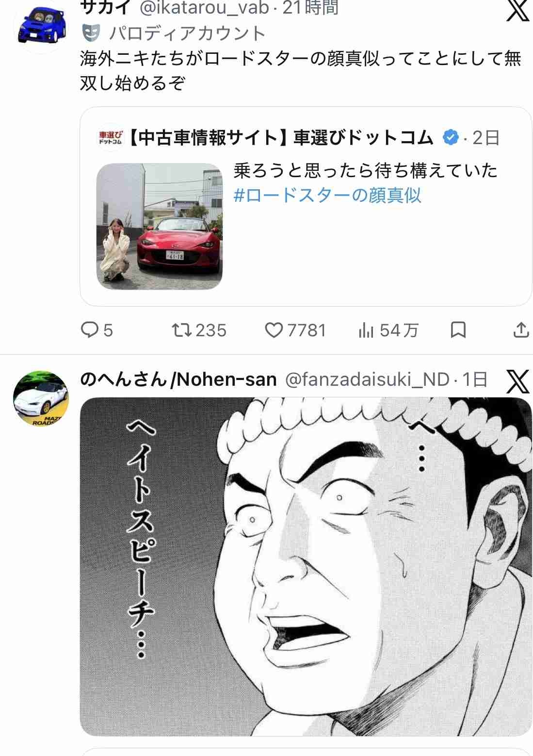Like the post with 7781 hearts

coord(274,330)
